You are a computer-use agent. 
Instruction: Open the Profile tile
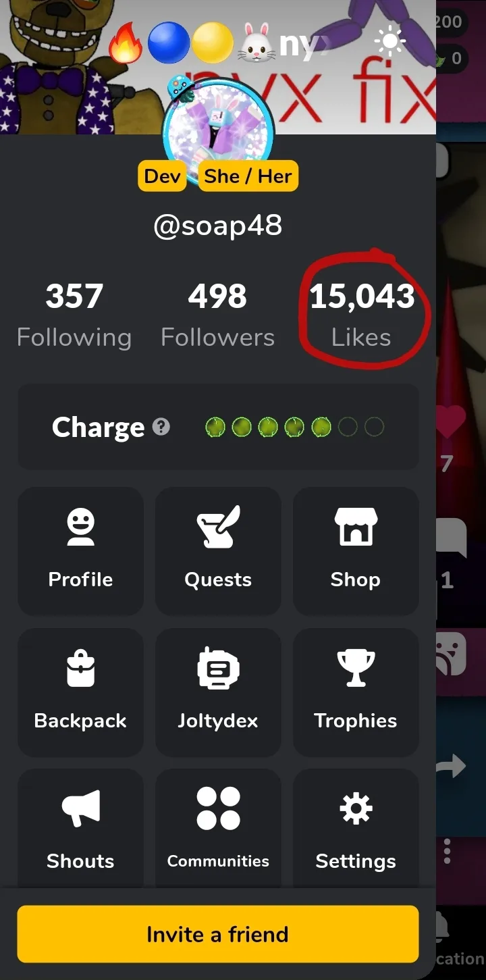(80, 551)
